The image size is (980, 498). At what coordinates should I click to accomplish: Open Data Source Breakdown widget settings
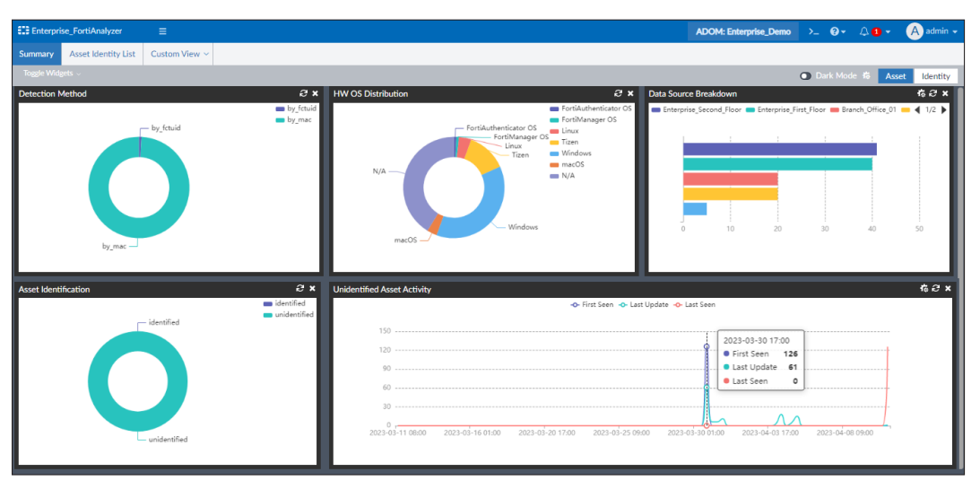(921, 93)
